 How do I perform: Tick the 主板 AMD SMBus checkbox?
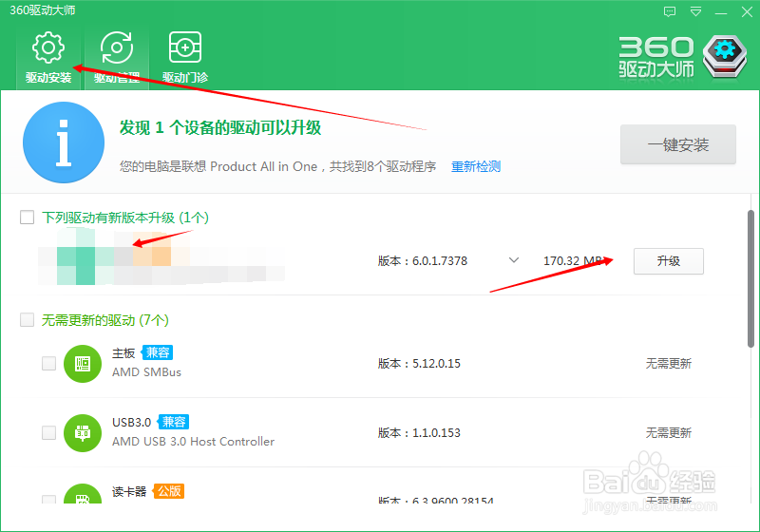[x=49, y=364]
